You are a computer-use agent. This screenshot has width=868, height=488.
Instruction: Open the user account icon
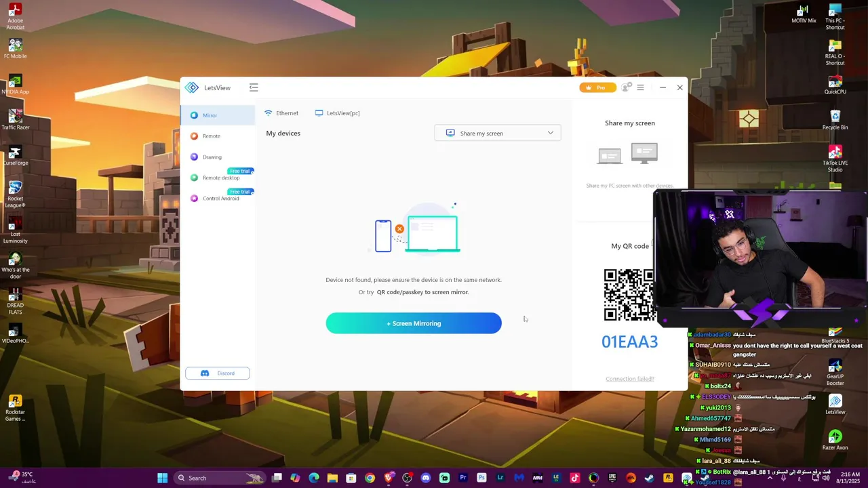click(626, 87)
